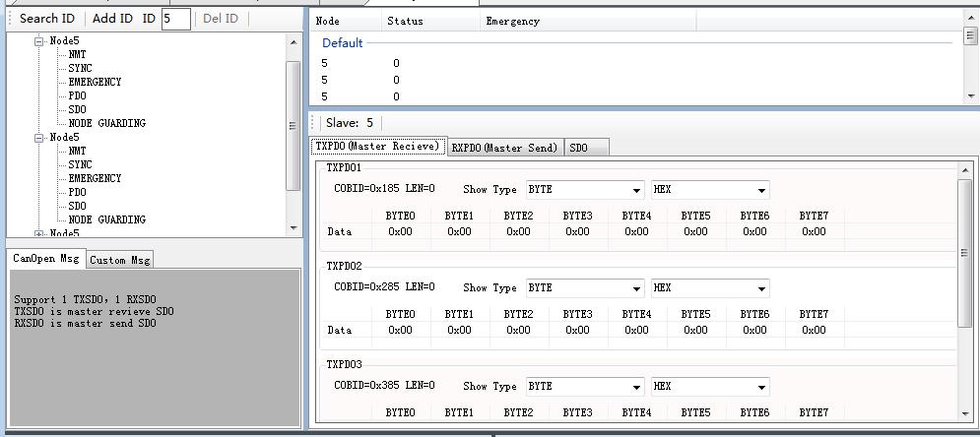Viewport: 980px width, 437px height.
Task: Click the Add ID toolbar button
Action: click(x=112, y=19)
